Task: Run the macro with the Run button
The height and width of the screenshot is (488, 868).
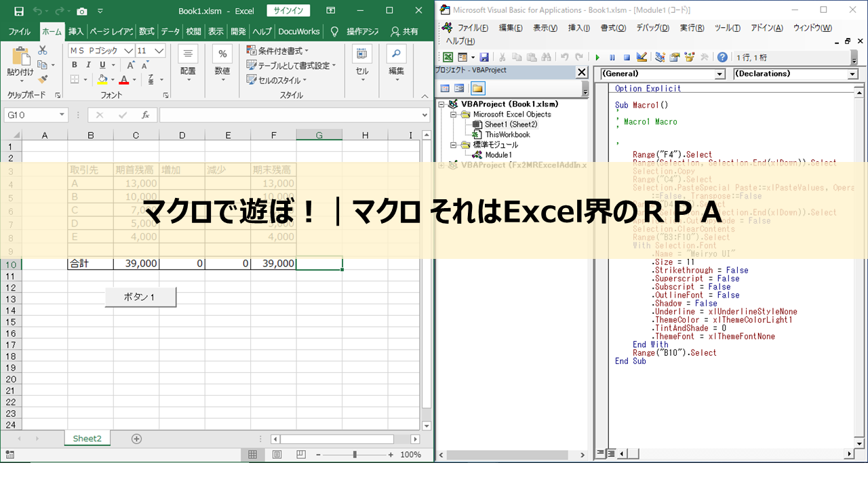Action: tap(598, 57)
